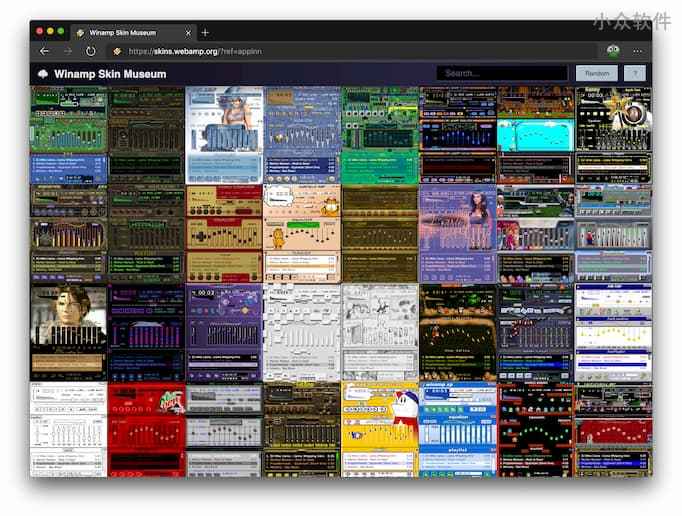Click the site favicon in the address bar

point(117,51)
